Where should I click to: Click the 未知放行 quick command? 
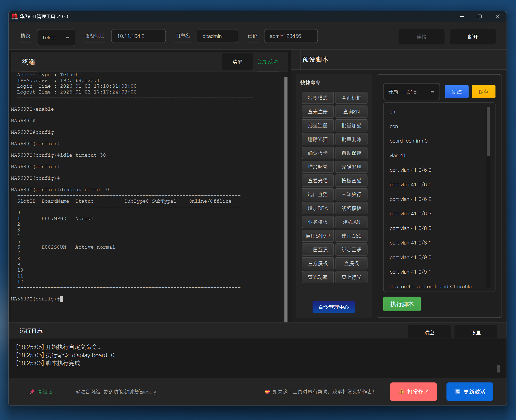(351, 194)
